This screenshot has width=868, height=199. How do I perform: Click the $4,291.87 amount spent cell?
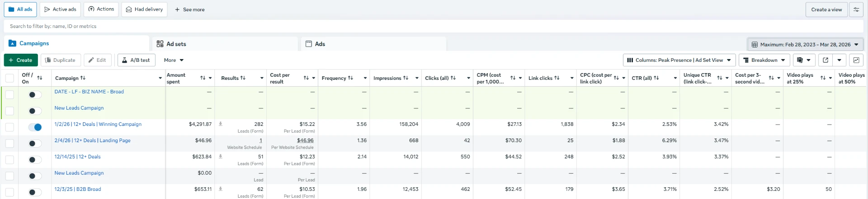coord(200,124)
